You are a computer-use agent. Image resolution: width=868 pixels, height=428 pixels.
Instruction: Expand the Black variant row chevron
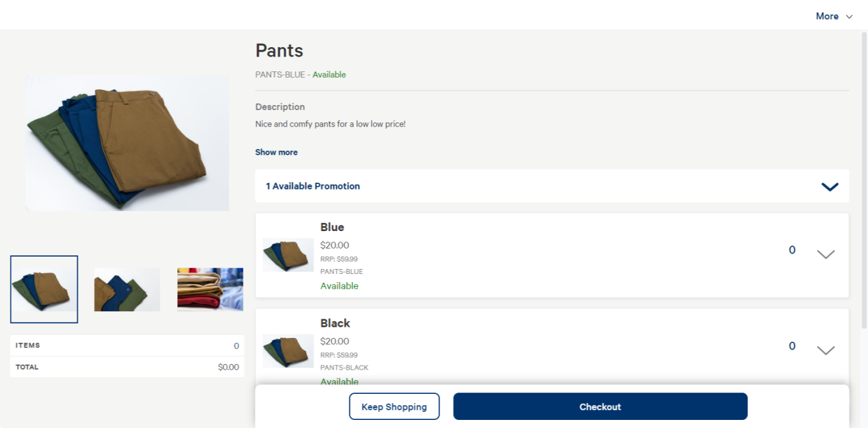point(825,350)
